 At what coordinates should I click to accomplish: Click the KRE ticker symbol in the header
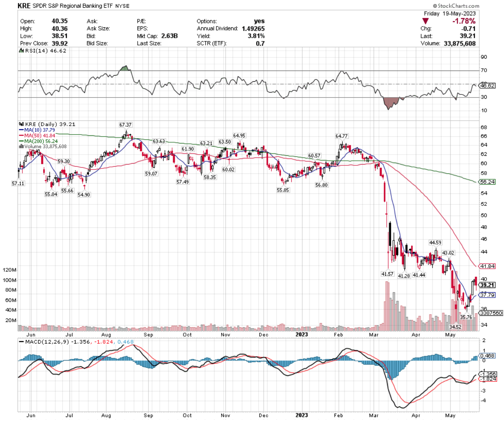(24, 6)
